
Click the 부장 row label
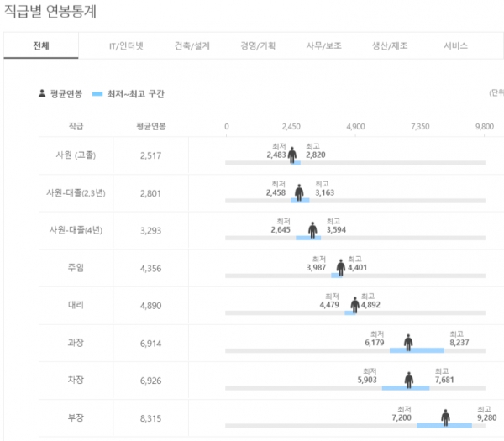pos(76,417)
